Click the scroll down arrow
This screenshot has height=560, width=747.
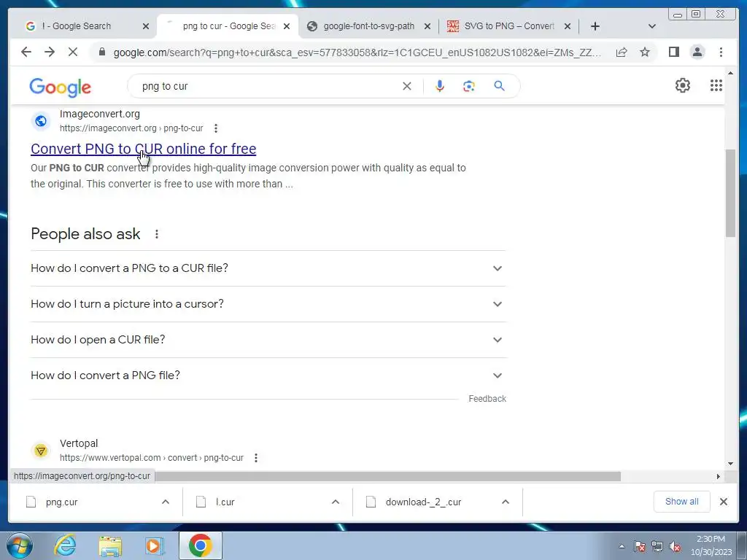[x=730, y=464]
